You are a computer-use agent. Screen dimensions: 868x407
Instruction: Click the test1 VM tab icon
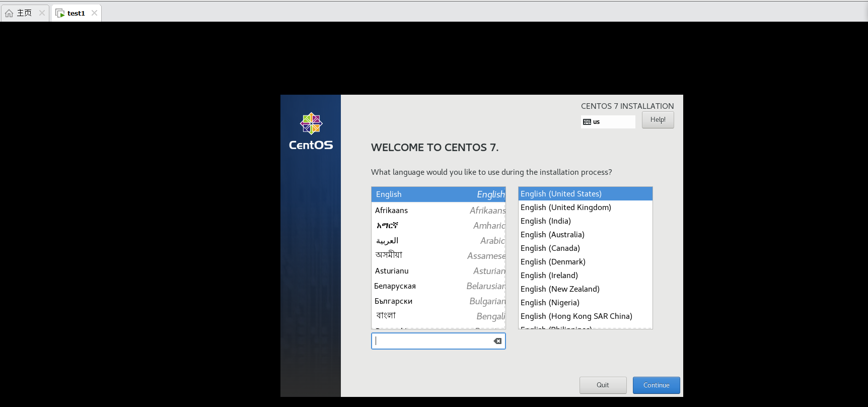pyautogui.click(x=60, y=13)
